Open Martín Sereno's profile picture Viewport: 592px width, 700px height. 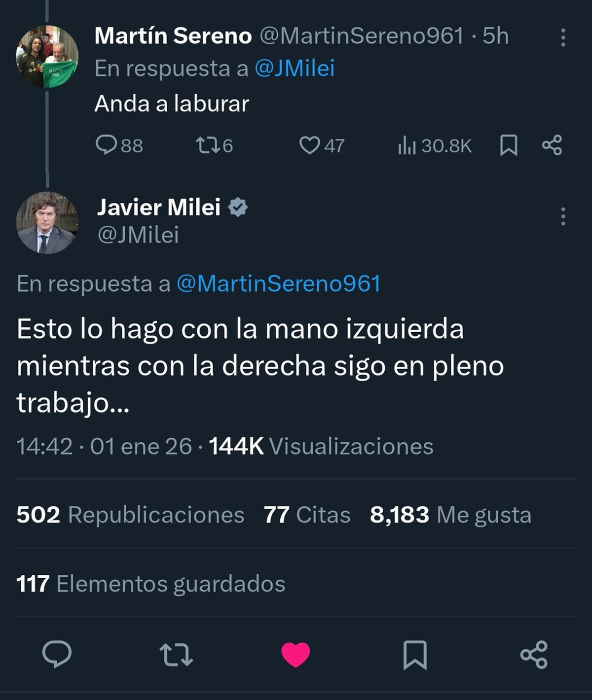click(x=47, y=57)
